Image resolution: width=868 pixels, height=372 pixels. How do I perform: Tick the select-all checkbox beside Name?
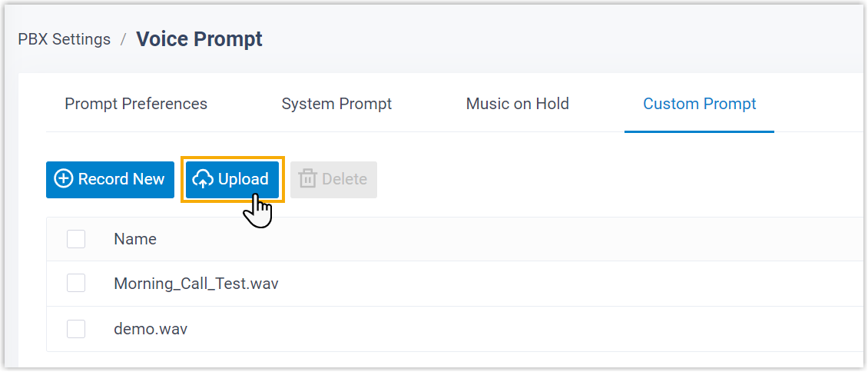[76, 239]
